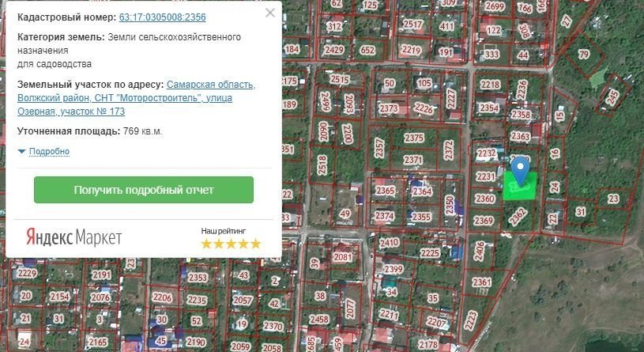Viewport: 644px width, 352px height.
Task: Select parcel labeled 2375 on map
Action: 415,138
